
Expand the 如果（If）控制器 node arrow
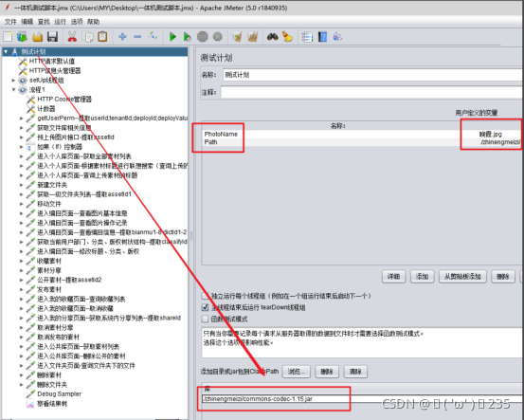coord(22,147)
